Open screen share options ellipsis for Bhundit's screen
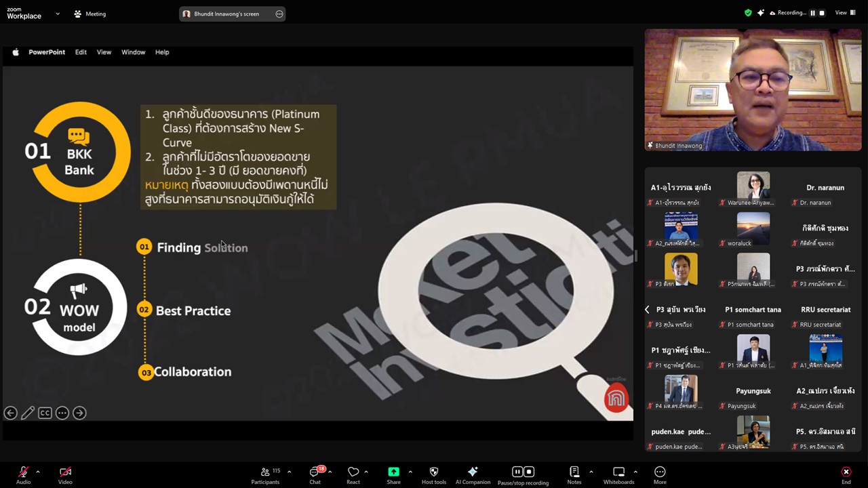Screen dimensions: 868x488 click(x=279, y=14)
